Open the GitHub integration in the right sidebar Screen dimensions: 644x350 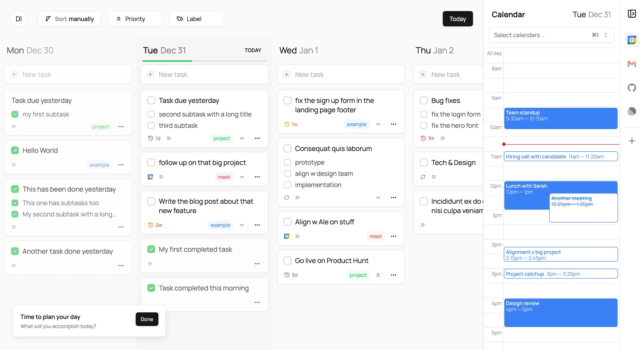tap(632, 88)
